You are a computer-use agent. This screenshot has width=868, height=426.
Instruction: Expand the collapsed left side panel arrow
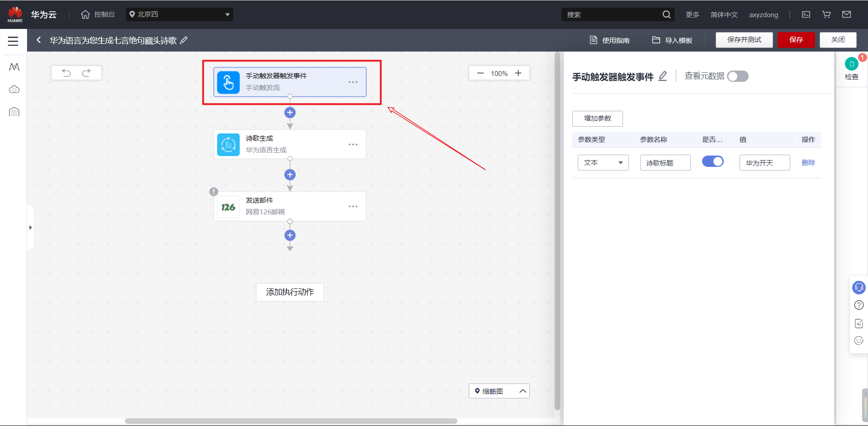click(x=30, y=227)
